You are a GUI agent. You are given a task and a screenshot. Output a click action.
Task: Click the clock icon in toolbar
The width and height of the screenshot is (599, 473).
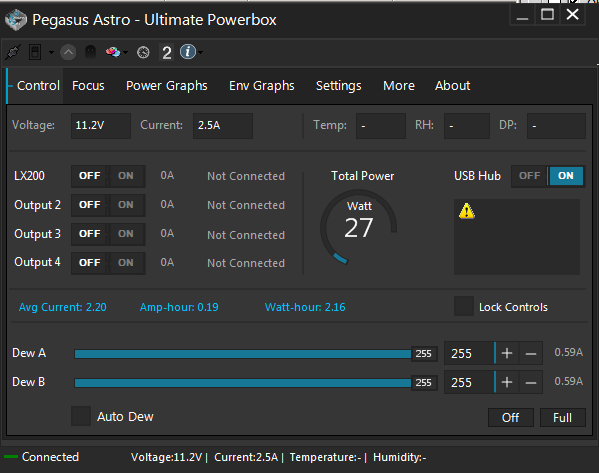click(x=143, y=52)
